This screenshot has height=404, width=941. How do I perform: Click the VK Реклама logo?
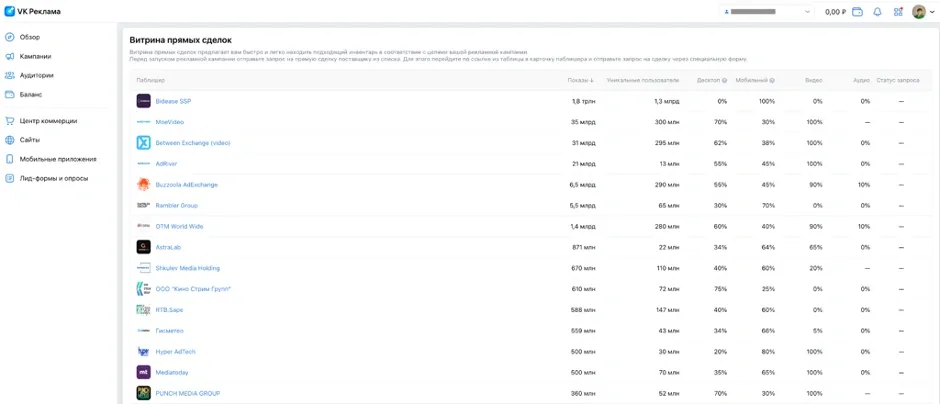[32, 11]
